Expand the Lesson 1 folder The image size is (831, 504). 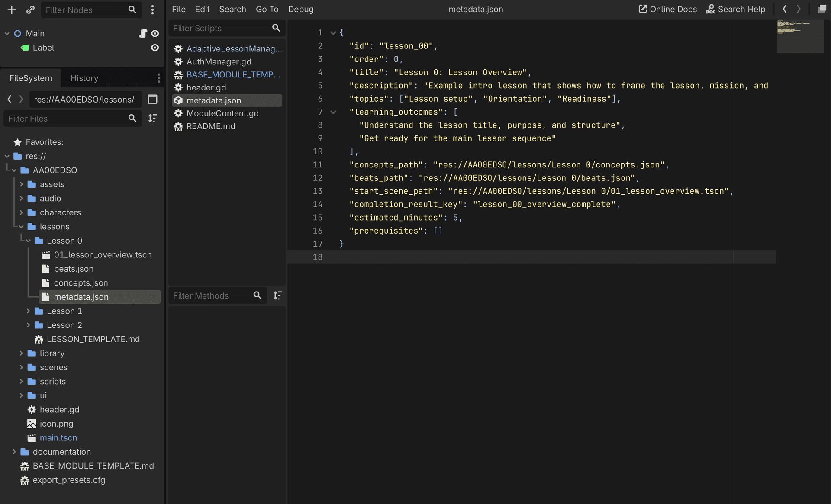pyautogui.click(x=29, y=311)
